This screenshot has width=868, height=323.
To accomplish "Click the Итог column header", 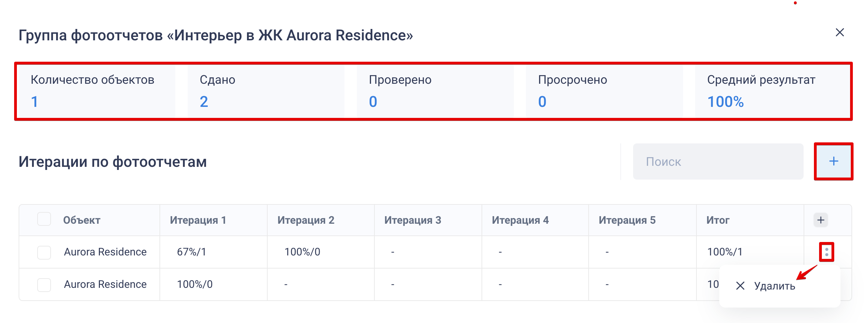I will 718,220.
